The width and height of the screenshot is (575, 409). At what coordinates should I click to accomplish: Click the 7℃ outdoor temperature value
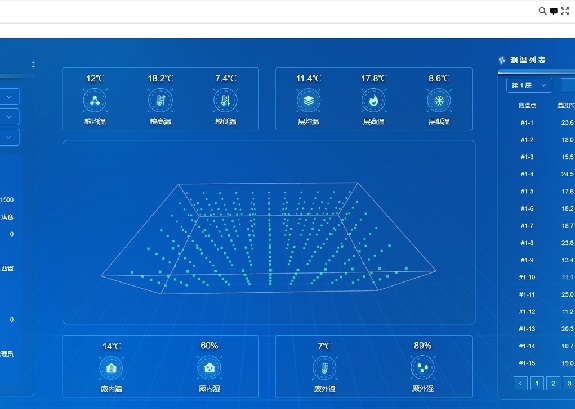point(325,346)
